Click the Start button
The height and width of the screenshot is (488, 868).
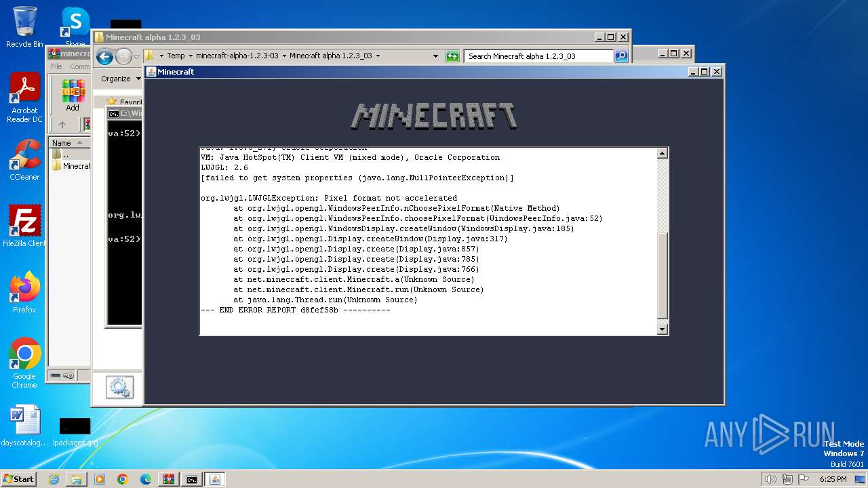point(19,479)
